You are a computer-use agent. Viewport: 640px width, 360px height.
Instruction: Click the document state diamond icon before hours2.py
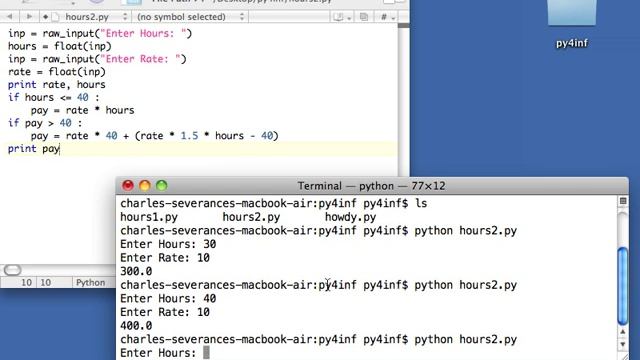click(x=45, y=17)
